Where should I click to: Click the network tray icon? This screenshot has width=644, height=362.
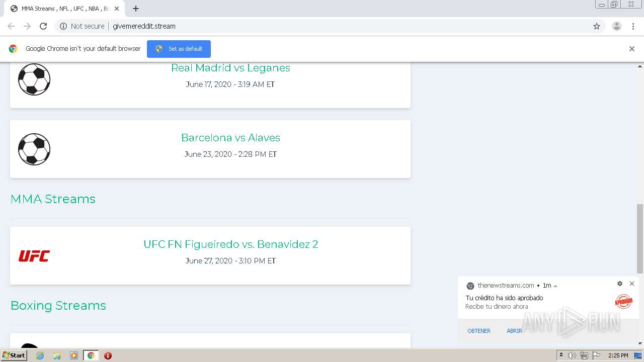coord(584,355)
